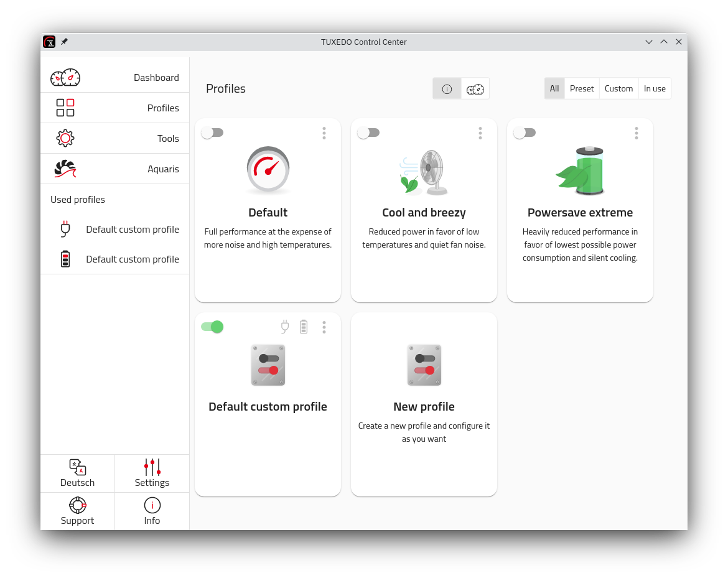Open the Info circle icon at bottom
The height and width of the screenshot is (578, 728).
pos(152,505)
